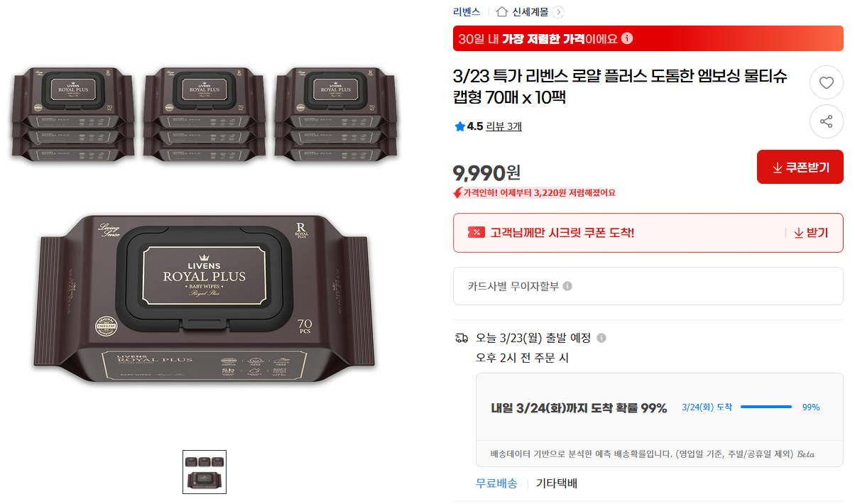Click info icon next to 카드사별 무이자할부

[x=567, y=286]
